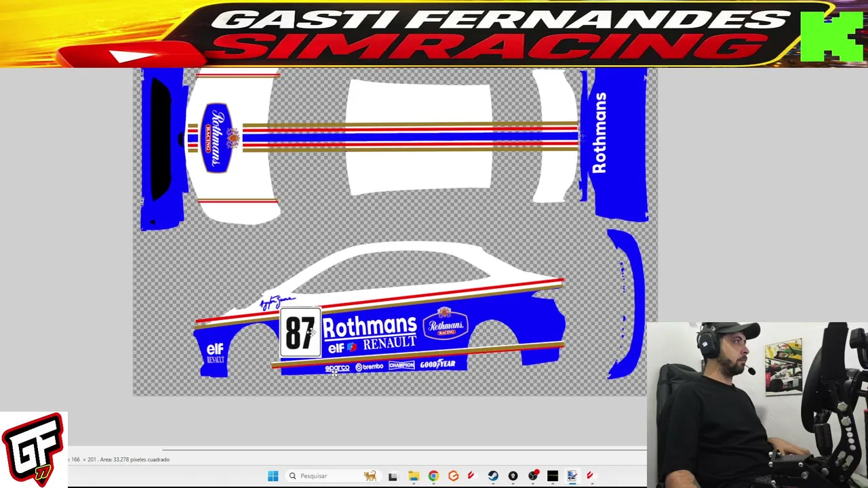Viewport: 868px width, 488px height.
Task: Click the elf RENAULT logo on the front bumper
Action: (215, 353)
